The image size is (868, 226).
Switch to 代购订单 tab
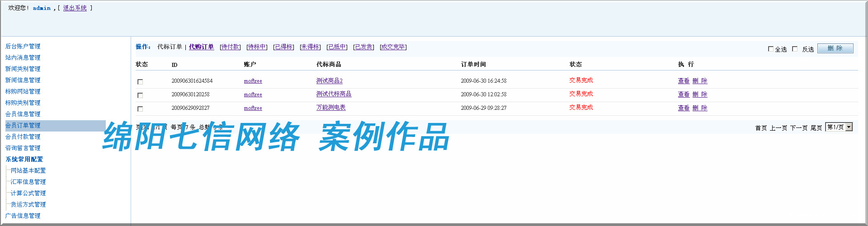click(201, 47)
